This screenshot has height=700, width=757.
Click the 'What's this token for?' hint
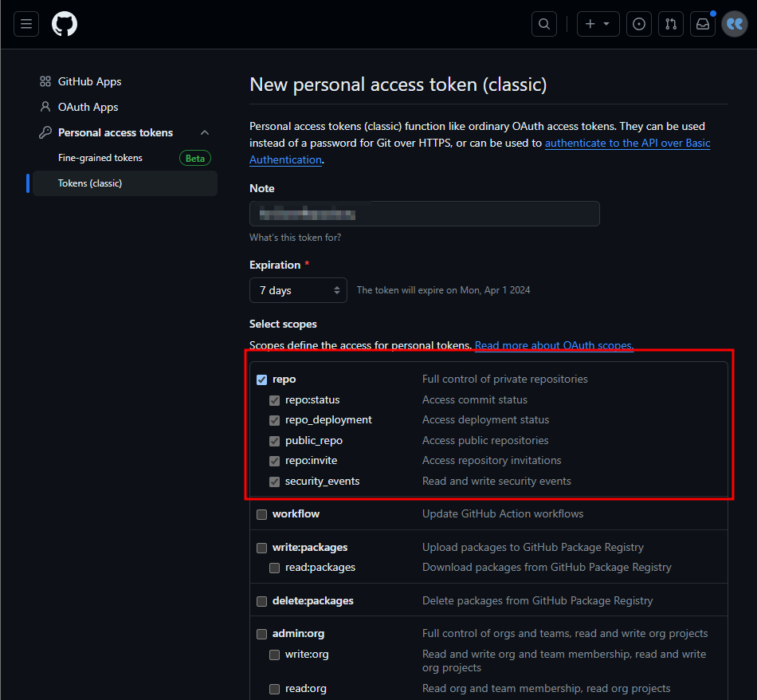coord(295,238)
